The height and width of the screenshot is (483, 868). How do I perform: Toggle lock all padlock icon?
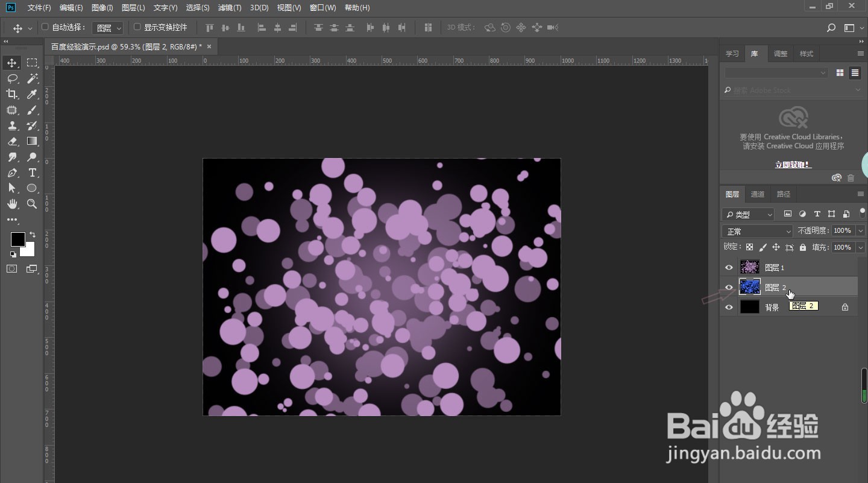pos(802,247)
